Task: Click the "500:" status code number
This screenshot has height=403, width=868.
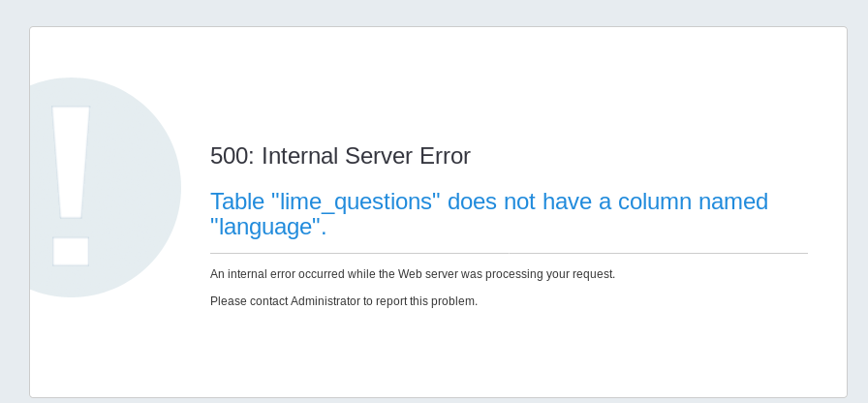Action: pos(232,156)
